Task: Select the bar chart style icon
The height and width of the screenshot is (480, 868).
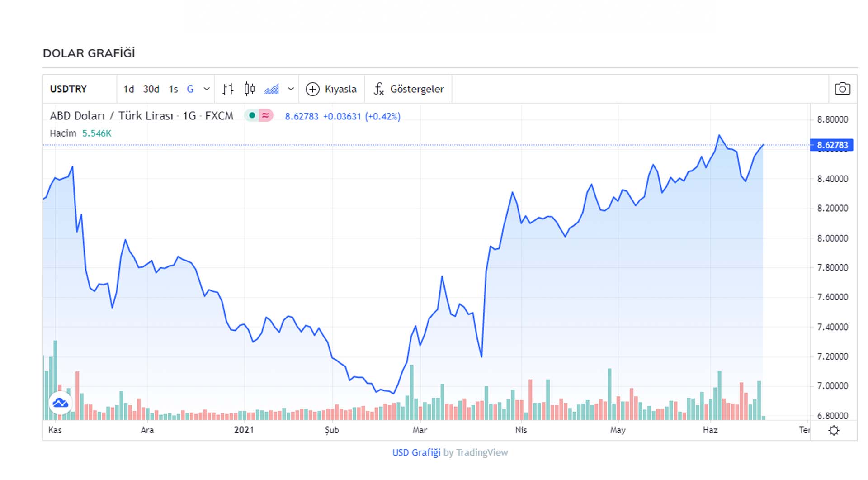Action: tap(228, 89)
